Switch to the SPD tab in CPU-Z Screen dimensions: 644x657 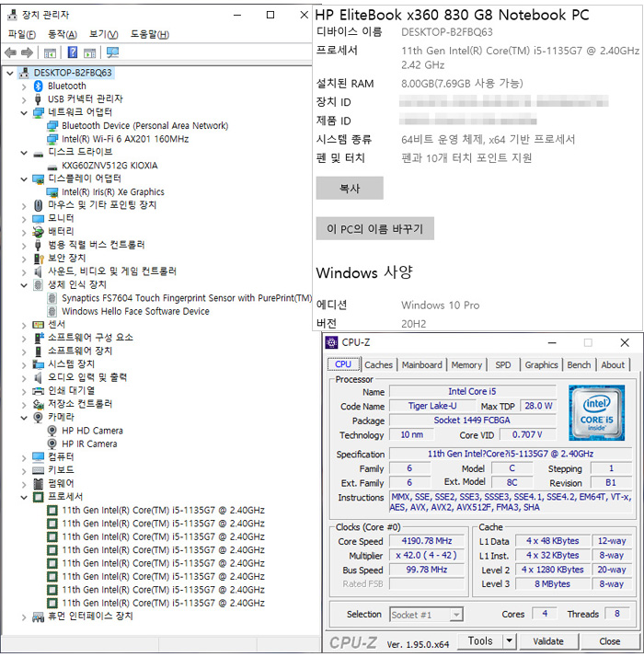[503, 365]
